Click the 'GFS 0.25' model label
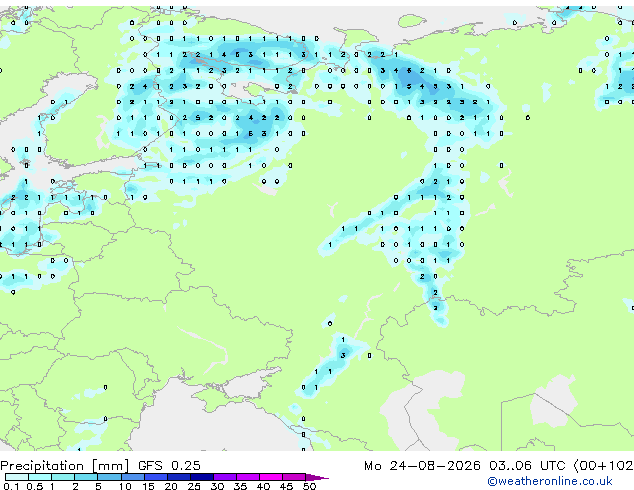 tap(169, 465)
